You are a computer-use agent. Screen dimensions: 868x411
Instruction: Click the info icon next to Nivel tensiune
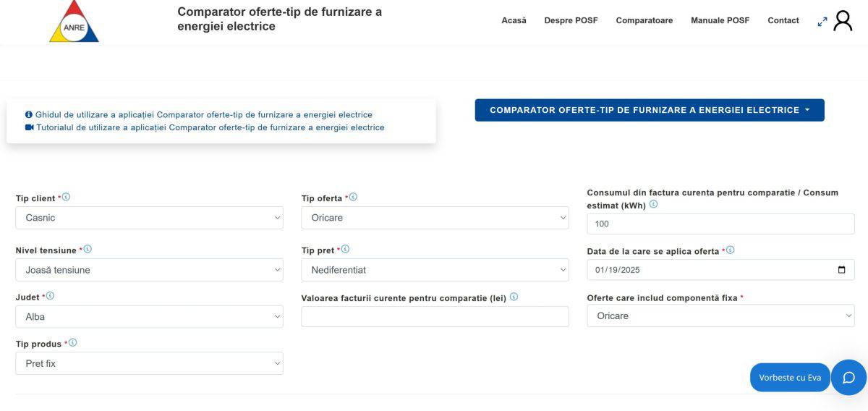click(88, 249)
